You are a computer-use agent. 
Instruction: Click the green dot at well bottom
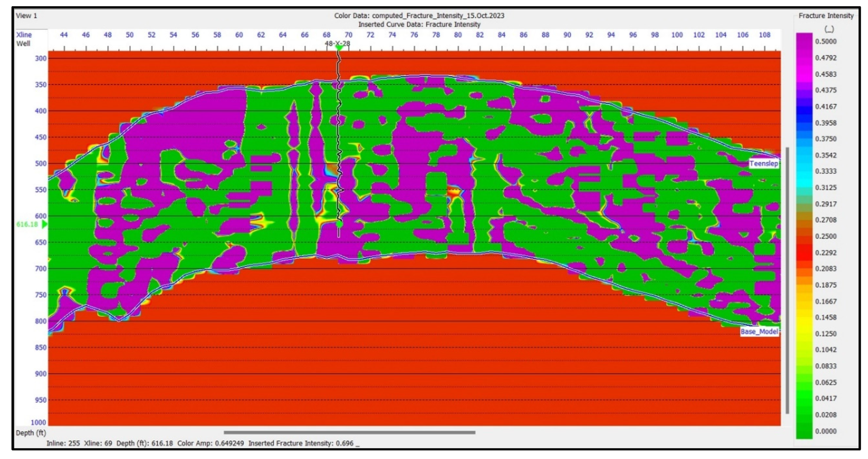point(340,224)
